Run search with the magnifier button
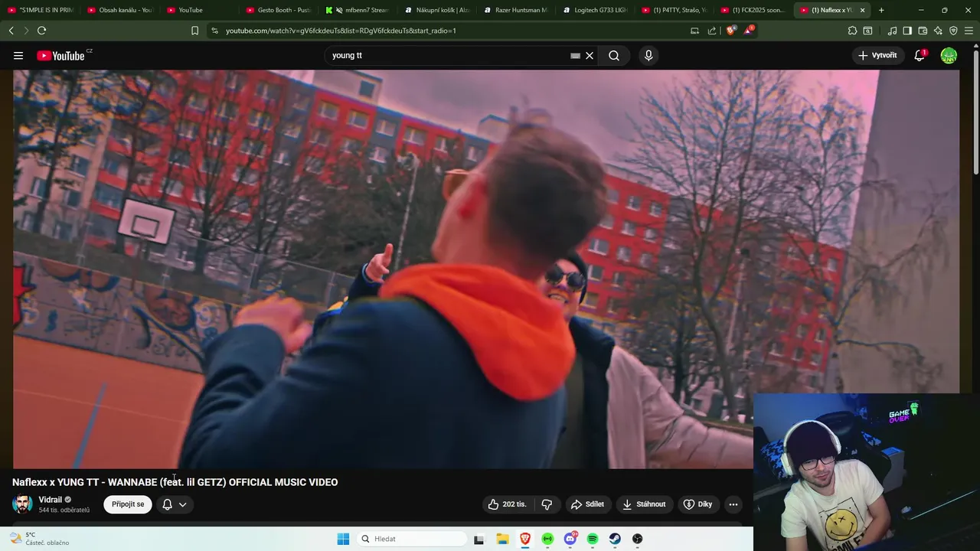980x551 pixels. coord(614,55)
